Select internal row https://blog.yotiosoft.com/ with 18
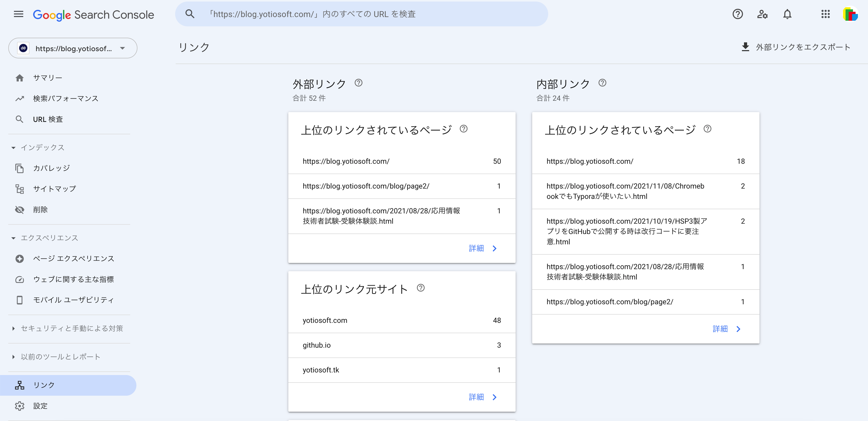Screen dimensions: 868x421 click(x=646, y=161)
